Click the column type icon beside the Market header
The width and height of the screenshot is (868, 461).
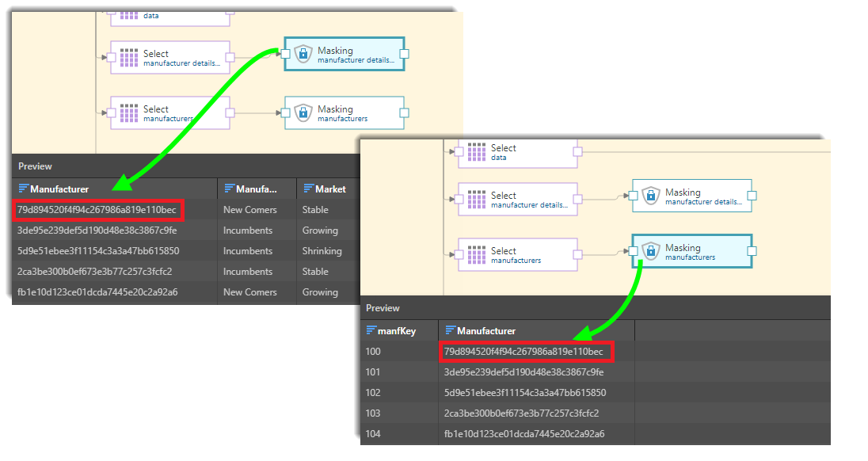pyautogui.click(x=308, y=189)
